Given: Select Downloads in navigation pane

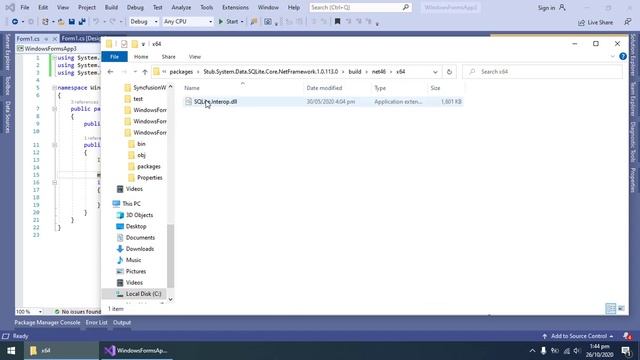Looking at the screenshot, I should [140, 249].
